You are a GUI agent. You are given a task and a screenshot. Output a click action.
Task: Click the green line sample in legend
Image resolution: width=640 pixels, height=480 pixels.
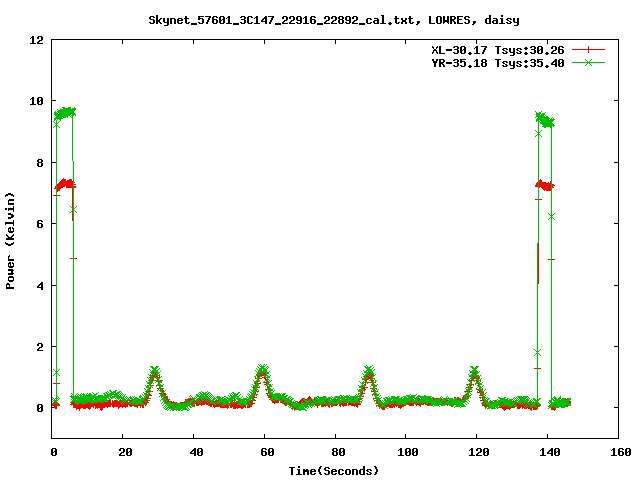click(x=589, y=62)
